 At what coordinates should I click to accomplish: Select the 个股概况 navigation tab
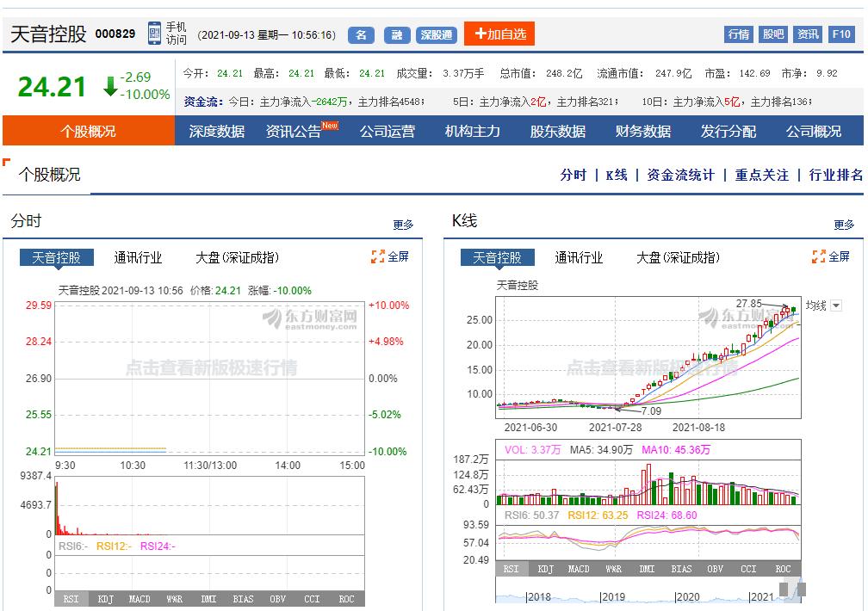click(89, 131)
